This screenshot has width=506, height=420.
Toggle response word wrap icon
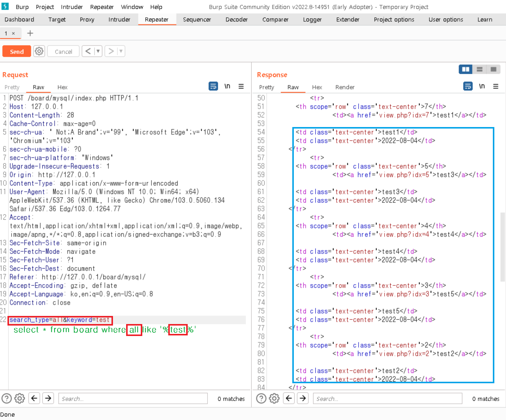tap(468, 86)
